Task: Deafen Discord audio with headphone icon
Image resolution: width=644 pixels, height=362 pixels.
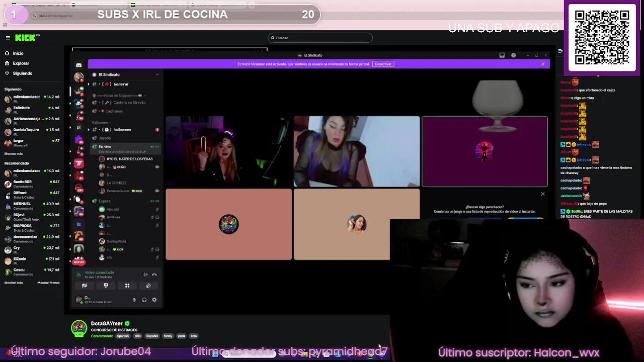Action: tap(144, 300)
